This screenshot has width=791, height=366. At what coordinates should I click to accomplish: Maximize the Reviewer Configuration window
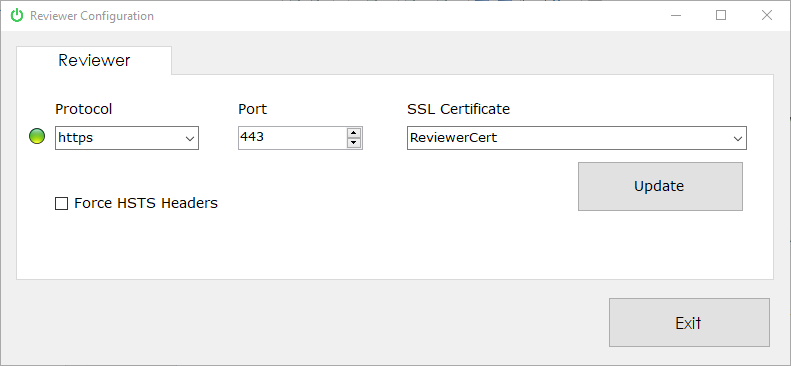point(721,16)
